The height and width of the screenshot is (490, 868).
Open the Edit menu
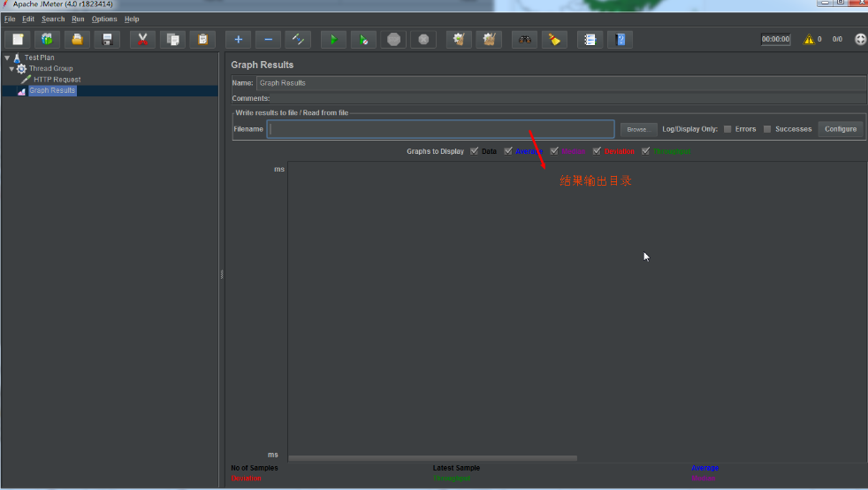tap(28, 19)
